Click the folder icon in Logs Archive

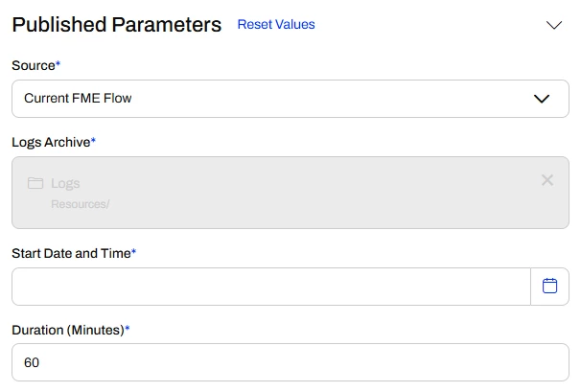click(35, 183)
